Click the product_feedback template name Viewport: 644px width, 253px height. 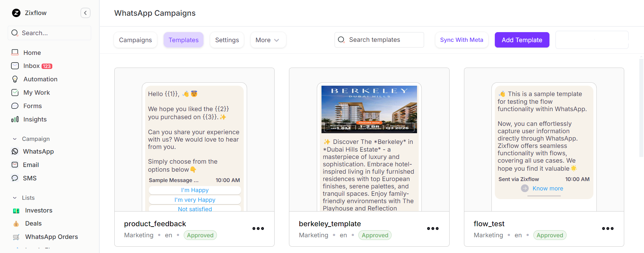(155, 224)
